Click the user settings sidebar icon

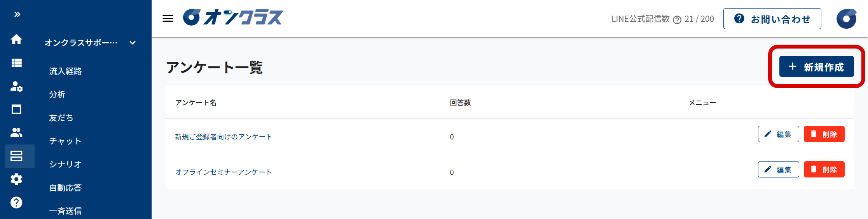16,86
